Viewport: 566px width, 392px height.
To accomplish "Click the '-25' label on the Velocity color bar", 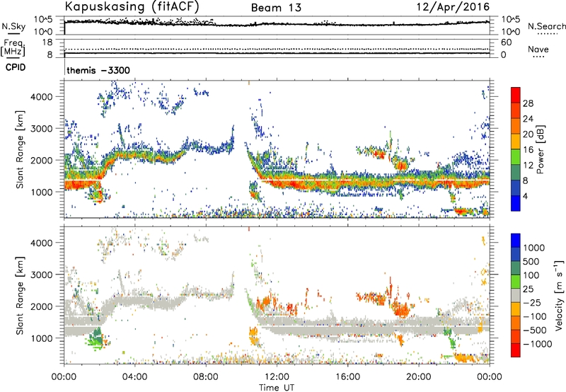I will point(532,302).
